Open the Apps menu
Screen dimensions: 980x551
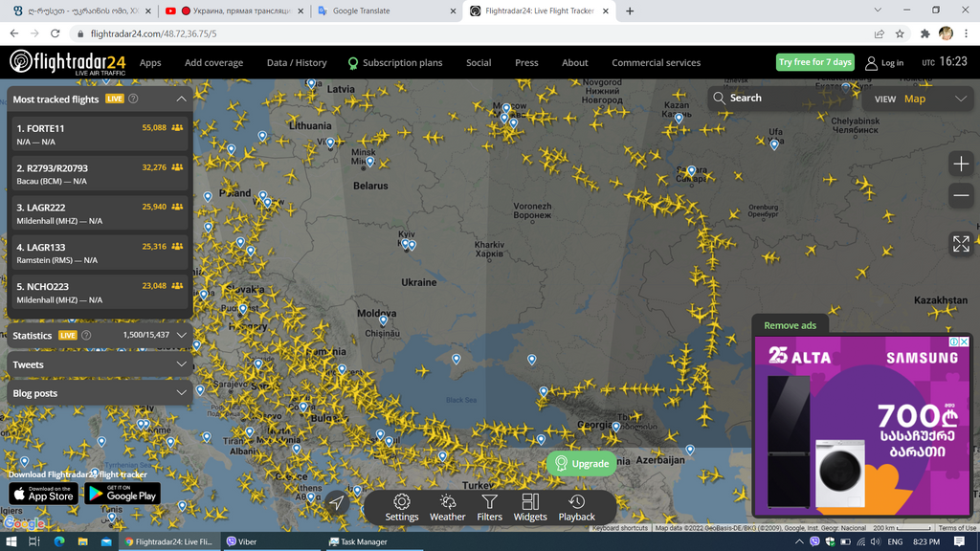click(150, 62)
